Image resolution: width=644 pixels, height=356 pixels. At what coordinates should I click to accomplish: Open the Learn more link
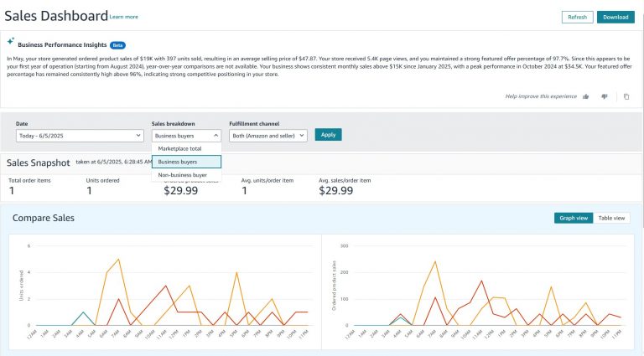coord(123,17)
